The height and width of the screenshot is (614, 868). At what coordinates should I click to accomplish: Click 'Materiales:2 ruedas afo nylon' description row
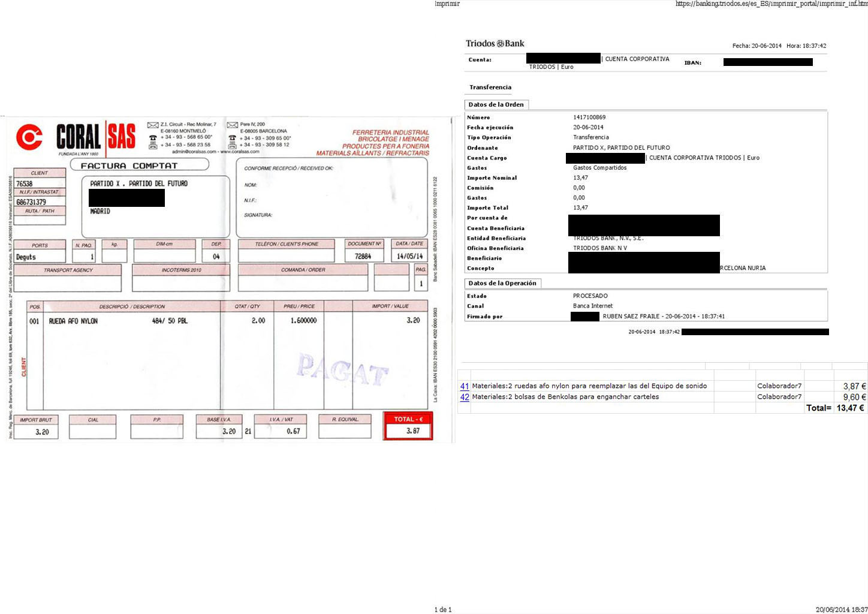(589, 386)
